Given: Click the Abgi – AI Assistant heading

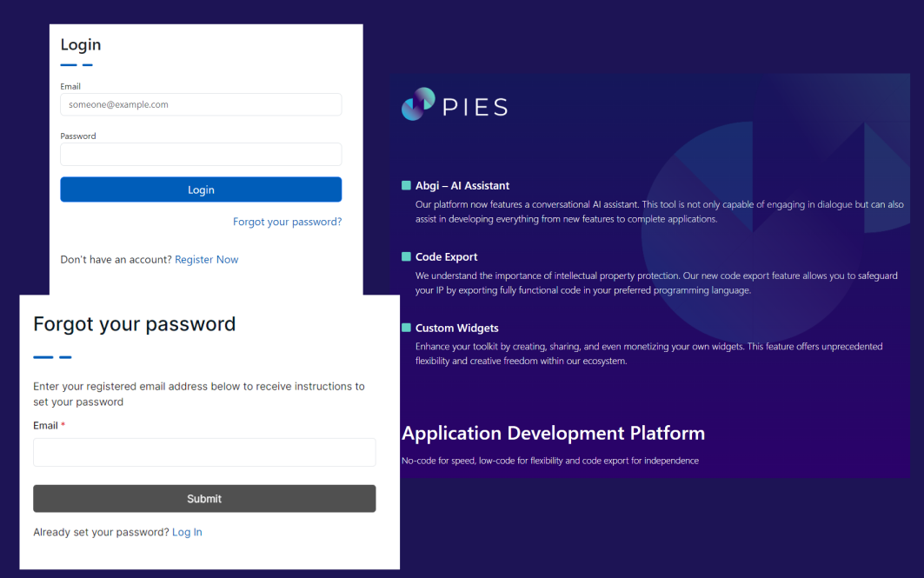Looking at the screenshot, I should coord(462,184).
